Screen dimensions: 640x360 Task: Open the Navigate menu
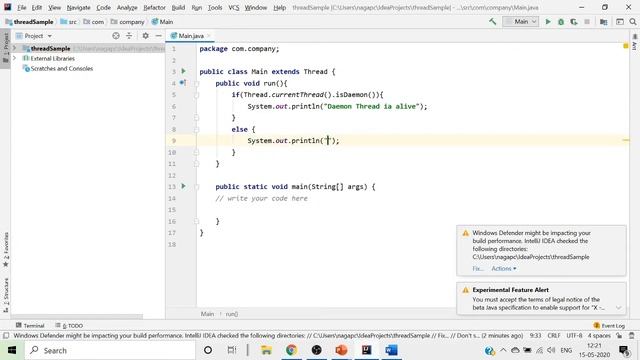[x=78, y=7]
